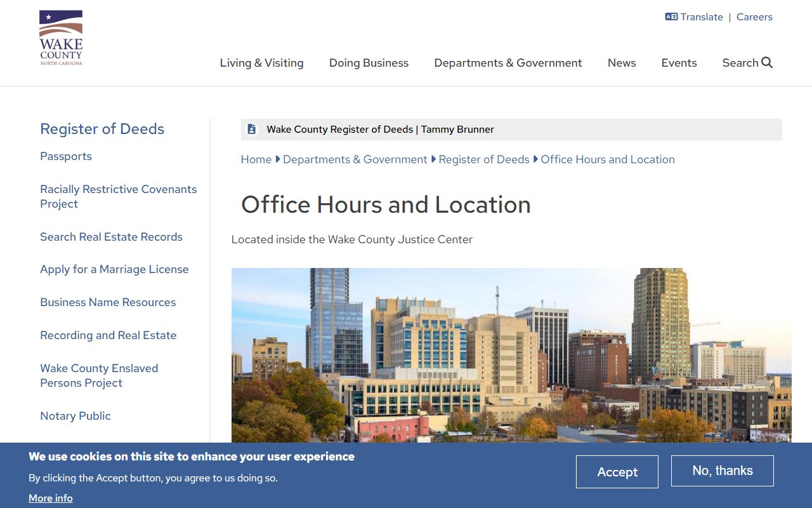Go to the Notary Public page
Viewport: 812px width, 508px height.
75,416
